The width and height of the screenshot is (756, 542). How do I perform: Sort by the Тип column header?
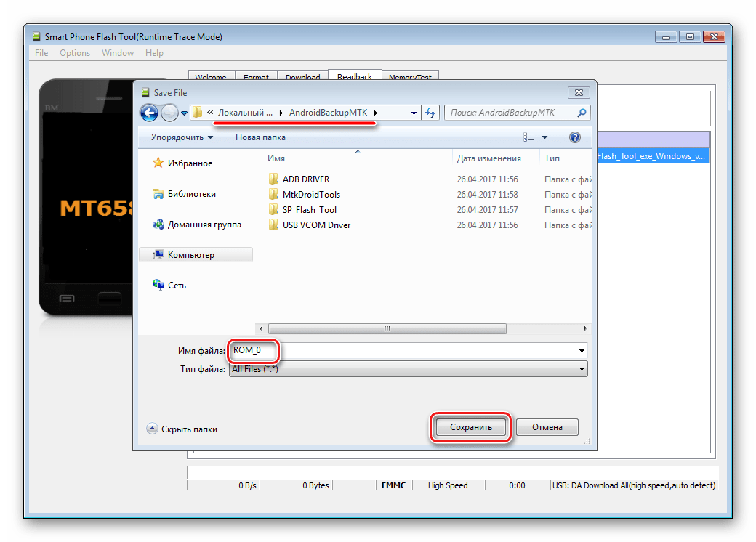click(552, 158)
